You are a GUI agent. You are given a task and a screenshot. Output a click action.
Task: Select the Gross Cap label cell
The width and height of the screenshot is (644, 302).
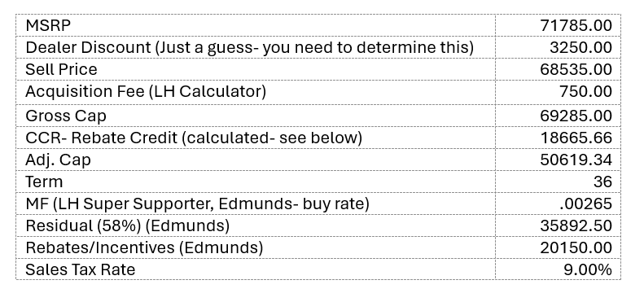click(x=256, y=116)
